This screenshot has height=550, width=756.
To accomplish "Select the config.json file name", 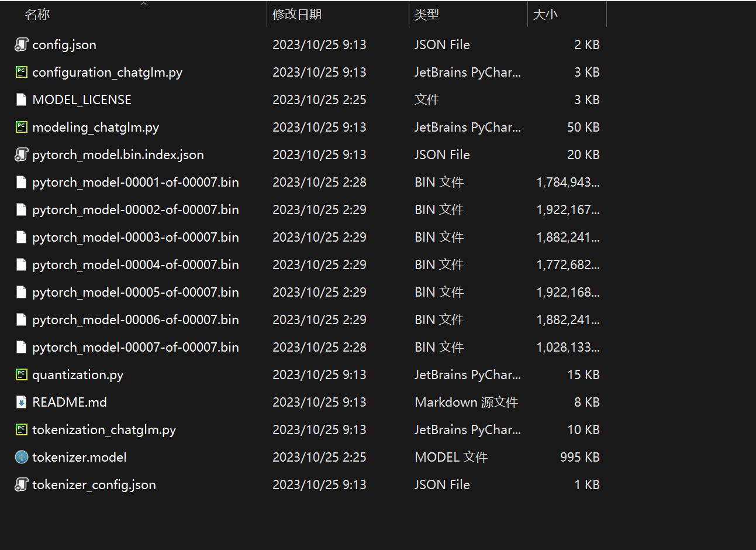I will pos(64,44).
